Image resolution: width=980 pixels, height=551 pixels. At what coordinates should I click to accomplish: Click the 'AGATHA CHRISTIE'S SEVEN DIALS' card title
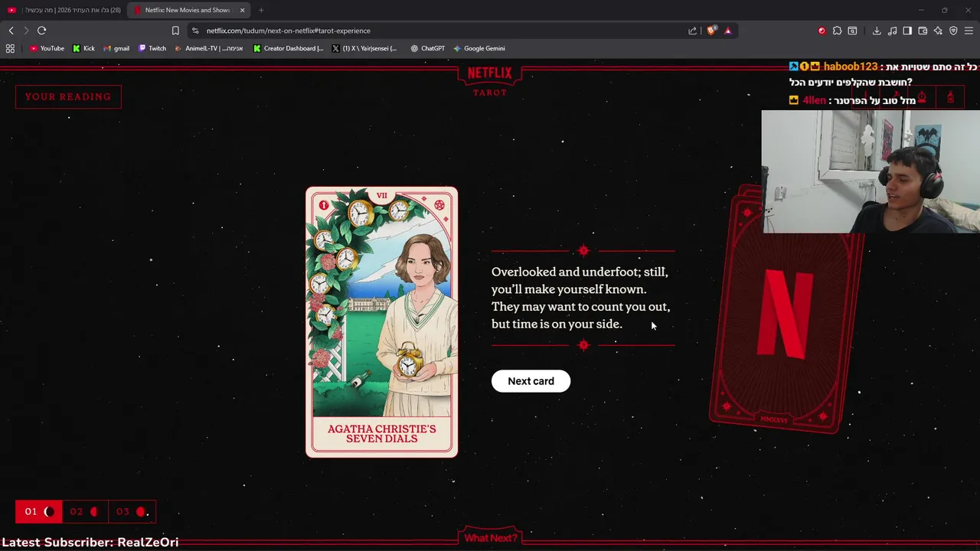[381, 433]
